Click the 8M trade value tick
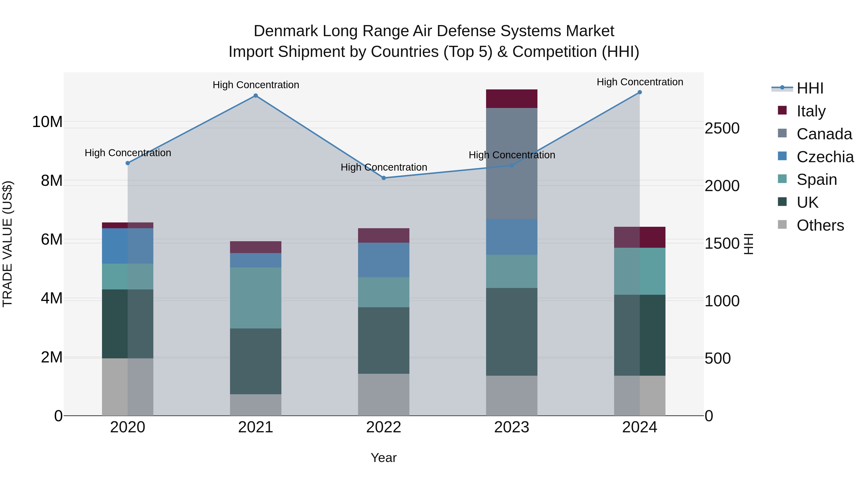Image resolution: width=868 pixels, height=488 pixels. click(52, 180)
